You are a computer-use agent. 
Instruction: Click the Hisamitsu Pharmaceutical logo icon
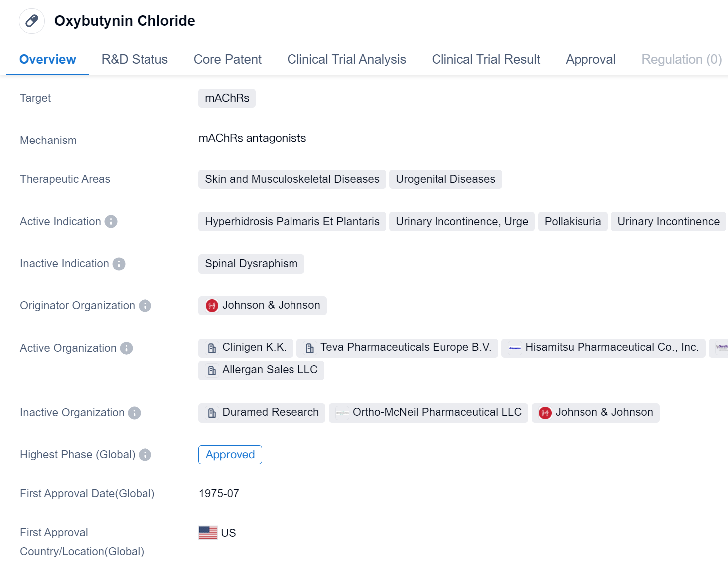(515, 348)
